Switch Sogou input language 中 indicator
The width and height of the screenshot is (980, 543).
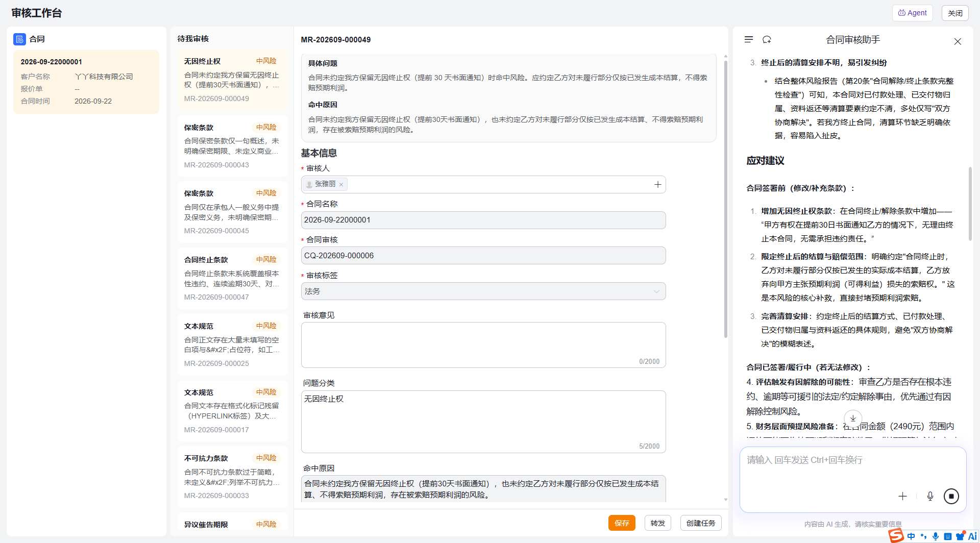tap(911, 536)
